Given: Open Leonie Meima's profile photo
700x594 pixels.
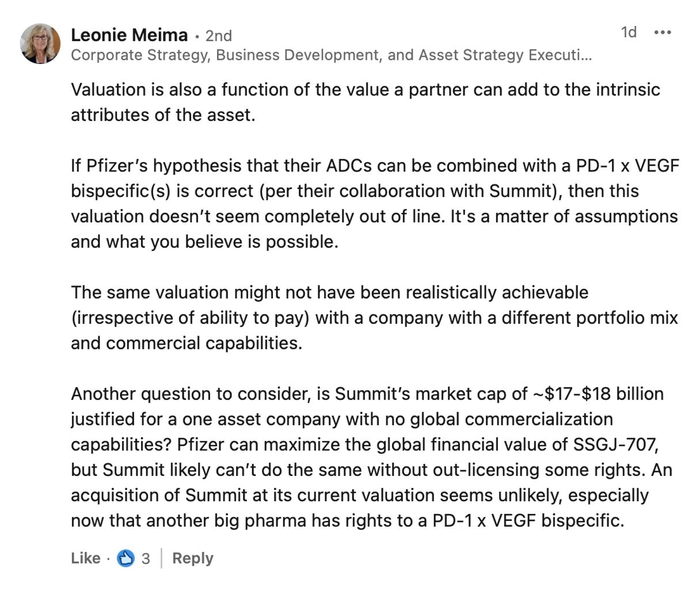Looking at the screenshot, I should [40, 43].
